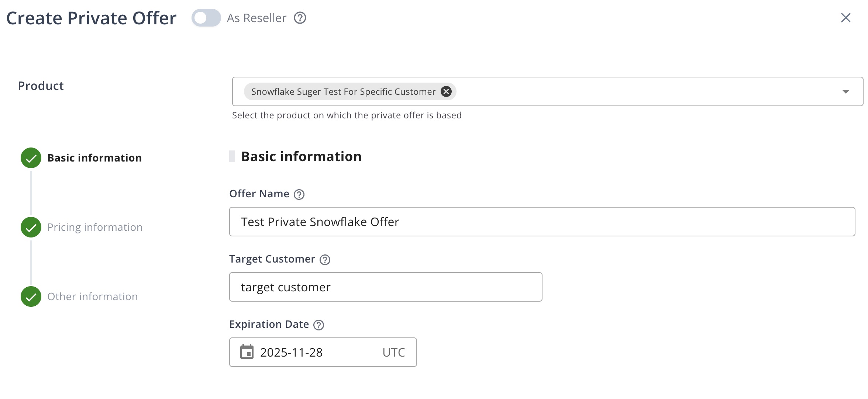Close the Create Private Offer dialog
This screenshot has height=399, width=868.
coord(845,18)
